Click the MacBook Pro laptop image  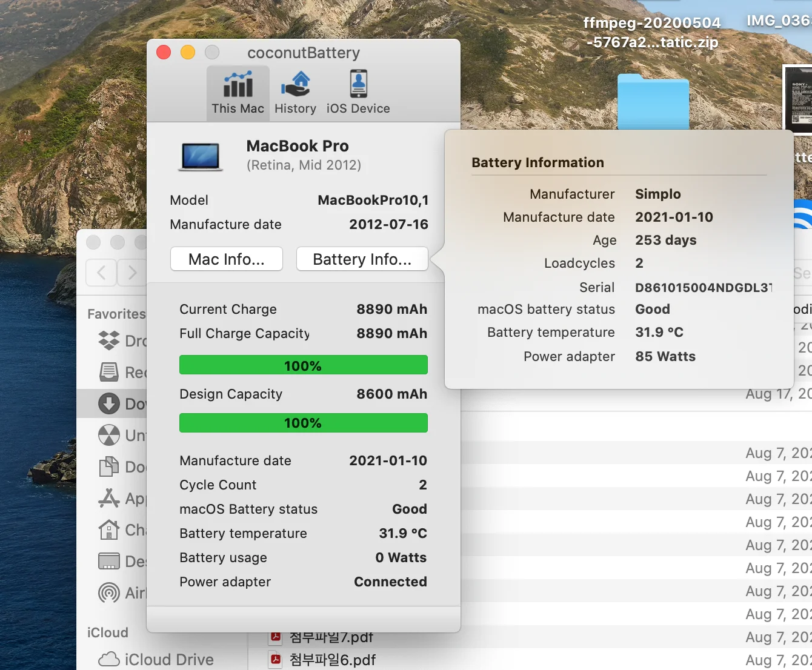(x=201, y=157)
